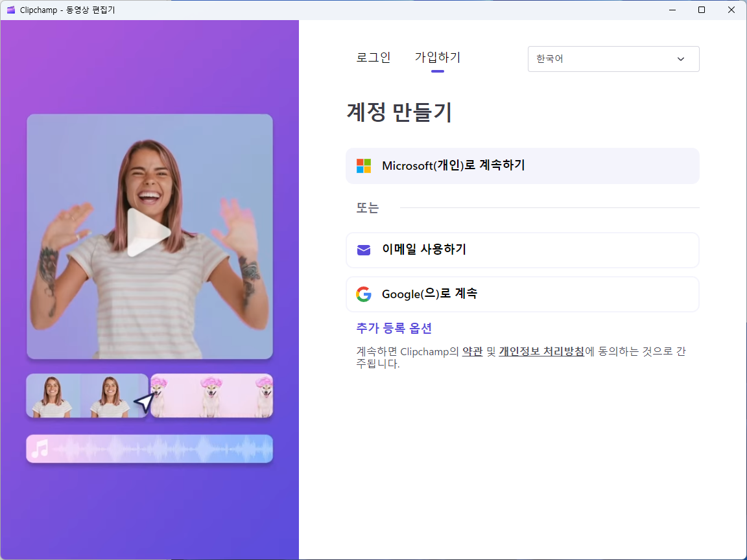The image size is (747, 560).
Task: Open the 약관 terms link
Action: click(x=472, y=352)
